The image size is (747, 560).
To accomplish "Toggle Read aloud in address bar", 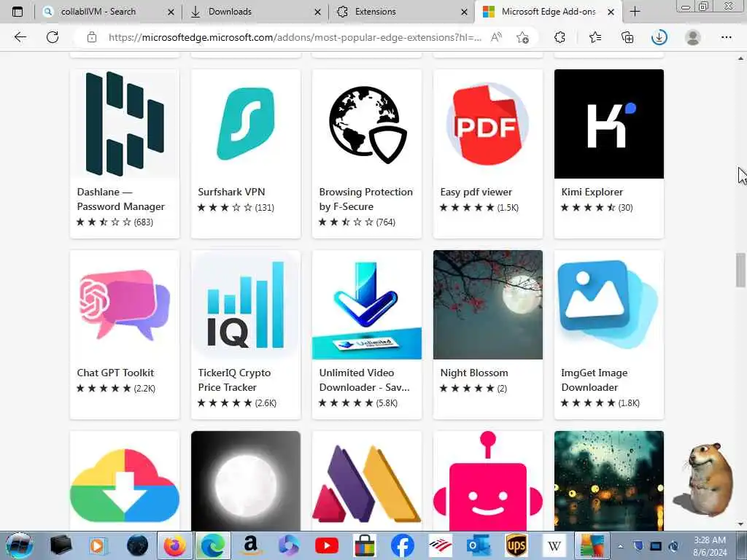I will click(x=496, y=37).
